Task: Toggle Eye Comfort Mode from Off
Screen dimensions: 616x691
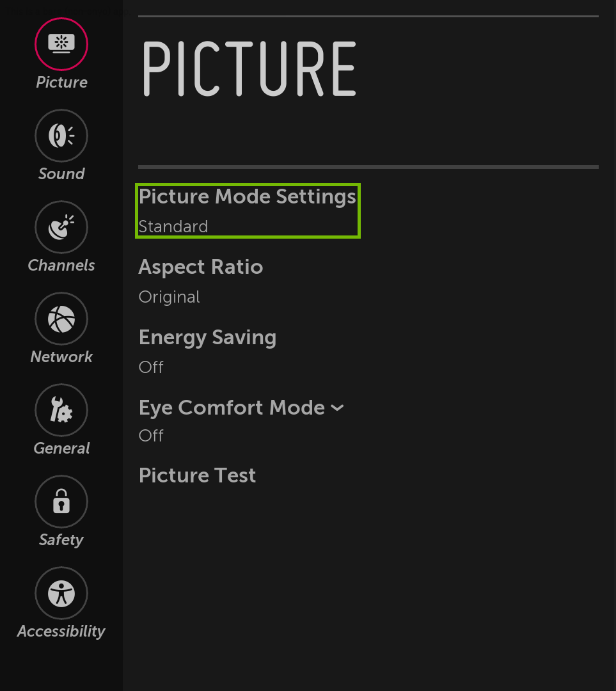Action: [x=151, y=436]
